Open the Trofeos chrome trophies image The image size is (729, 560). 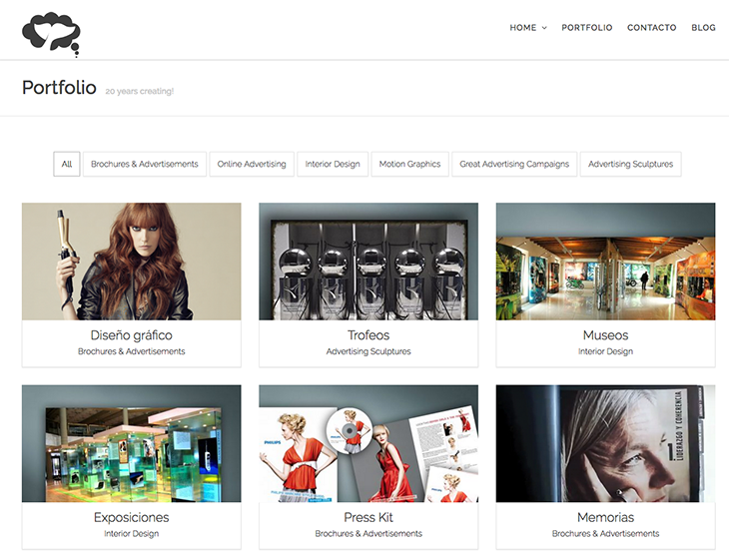click(368, 262)
